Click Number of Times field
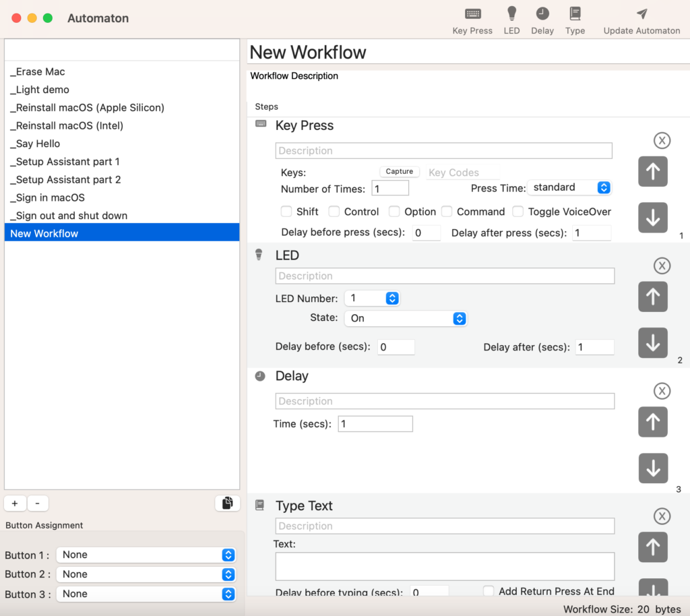Screen dimensions: 690x616 point(390,188)
